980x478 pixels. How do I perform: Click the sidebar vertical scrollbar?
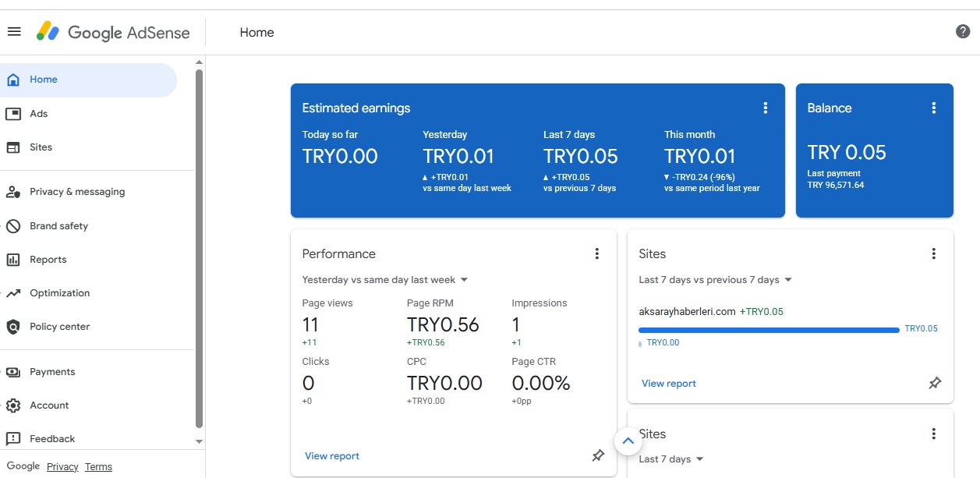[199, 250]
